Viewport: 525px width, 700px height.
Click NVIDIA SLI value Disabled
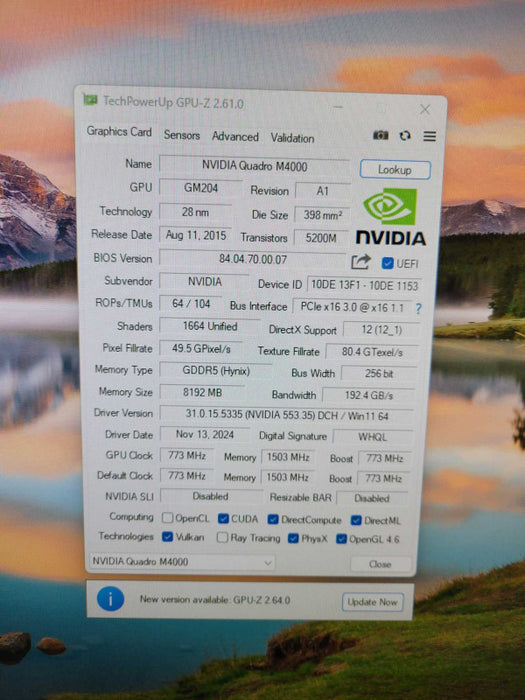(211, 496)
